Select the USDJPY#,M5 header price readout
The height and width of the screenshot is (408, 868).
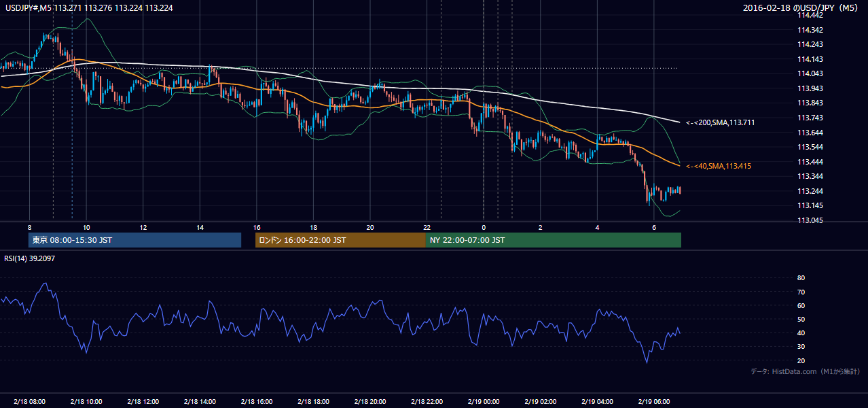pyautogui.click(x=89, y=7)
